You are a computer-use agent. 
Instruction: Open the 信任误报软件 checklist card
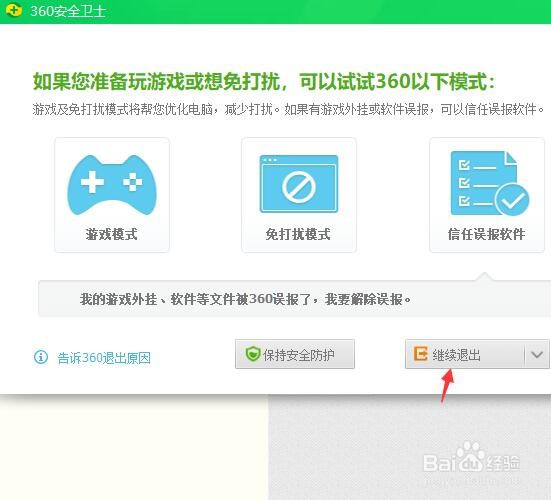tap(487, 195)
